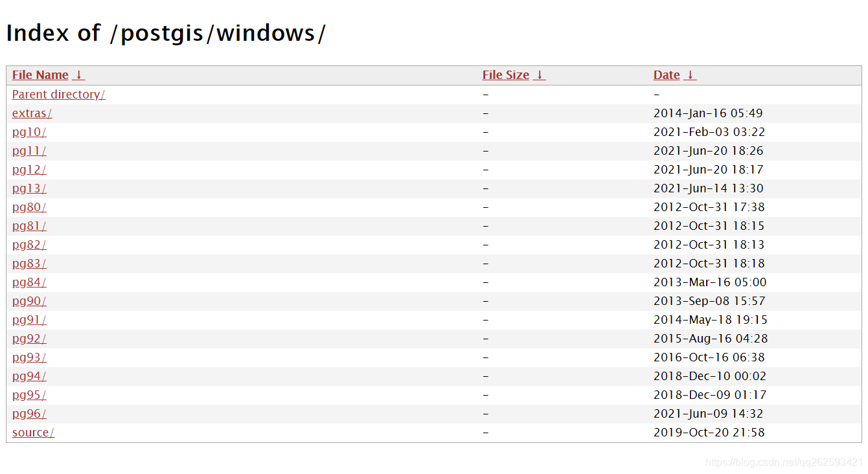The height and width of the screenshot is (474, 868).
Task: Open the pg10 directory
Action: tap(29, 131)
